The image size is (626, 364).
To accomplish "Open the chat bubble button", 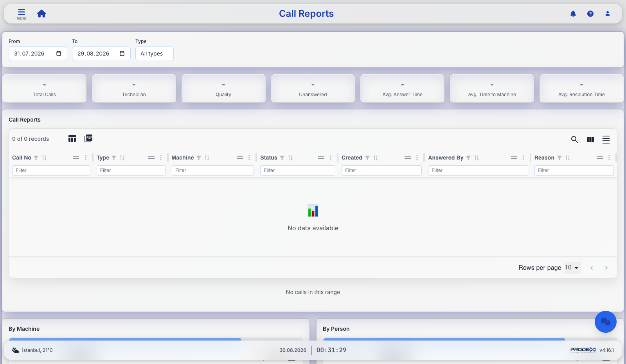I will (606, 322).
